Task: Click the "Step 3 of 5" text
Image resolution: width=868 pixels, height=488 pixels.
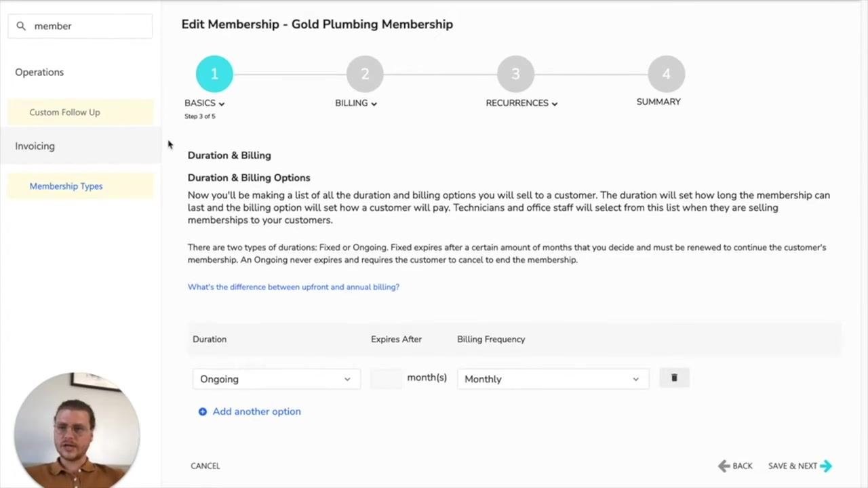Action: (200, 117)
